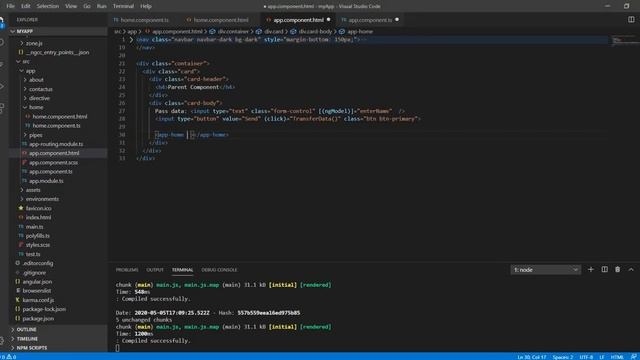Unfold the collapsed nav block on line 1

(131, 40)
